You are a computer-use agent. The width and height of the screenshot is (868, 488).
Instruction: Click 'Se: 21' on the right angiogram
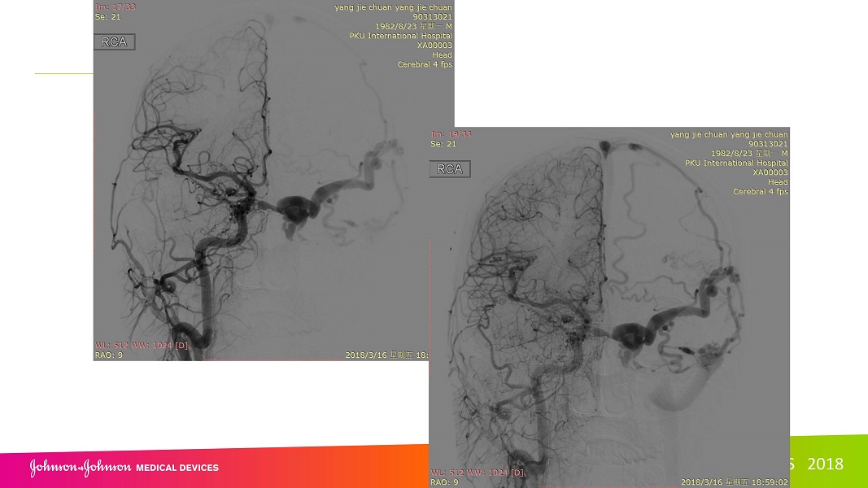coord(443,144)
